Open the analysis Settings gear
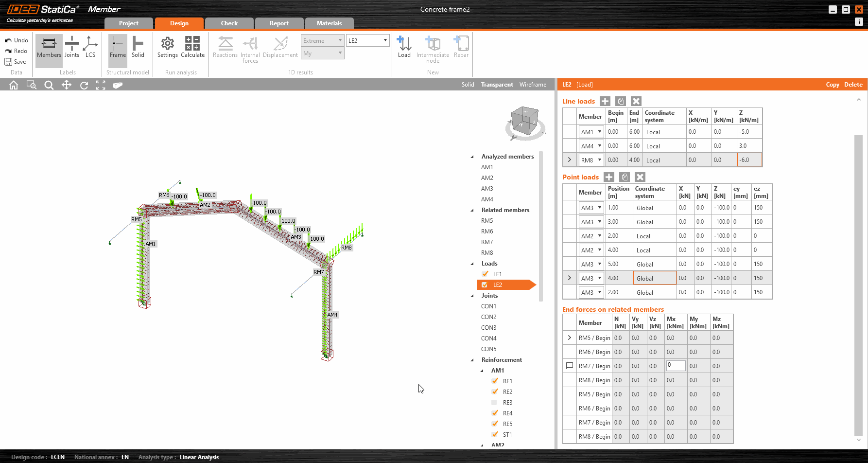This screenshot has width=868, height=463. pos(167,47)
